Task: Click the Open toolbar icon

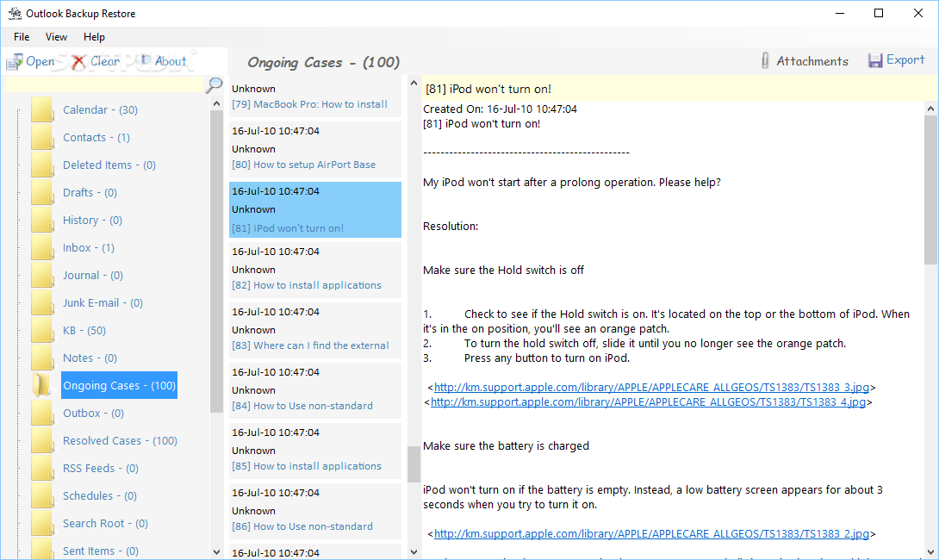Action: [x=15, y=62]
